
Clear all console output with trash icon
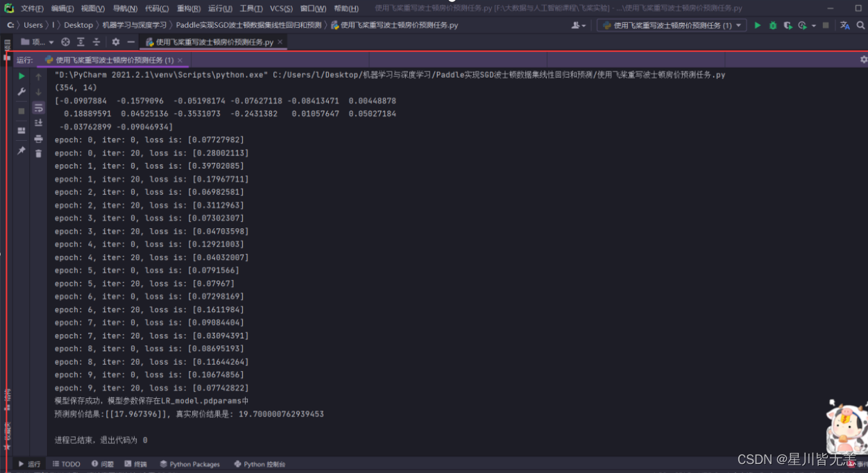pos(38,153)
